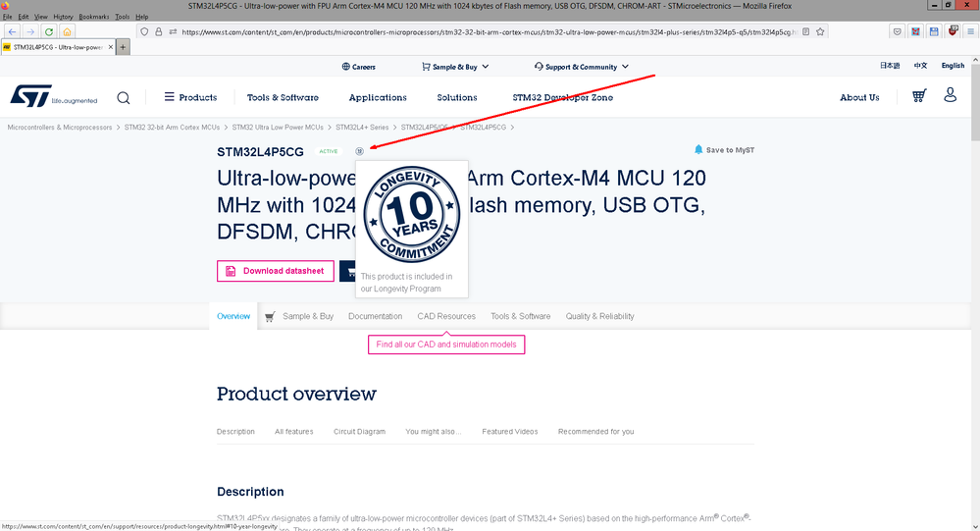Screen dimensions: 980x531
Task: Open the Firefox Tools menu
Action: click(x=123, y=17)
